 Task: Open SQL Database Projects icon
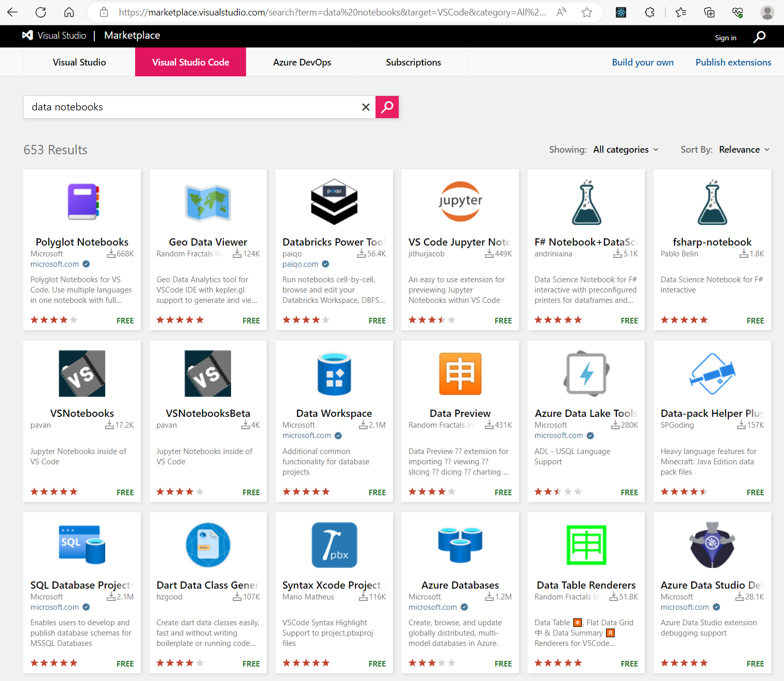pyautogui.click(x=82, y=545)
